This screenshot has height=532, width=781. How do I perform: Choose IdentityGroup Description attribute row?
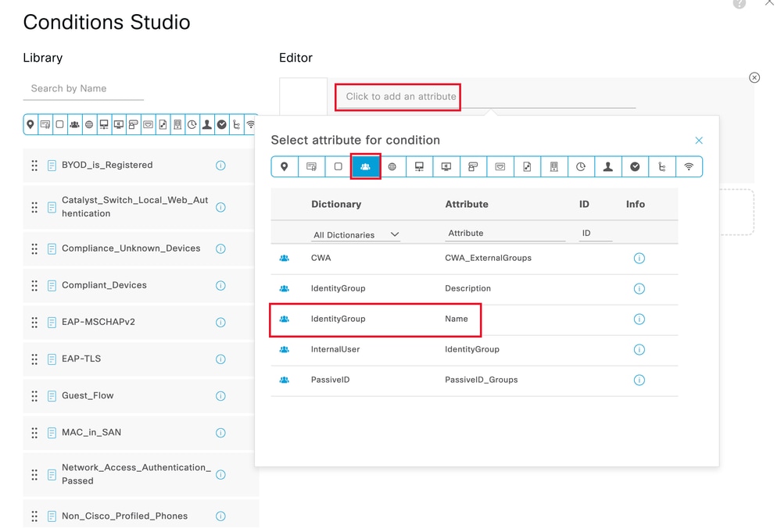click(475, 288)
